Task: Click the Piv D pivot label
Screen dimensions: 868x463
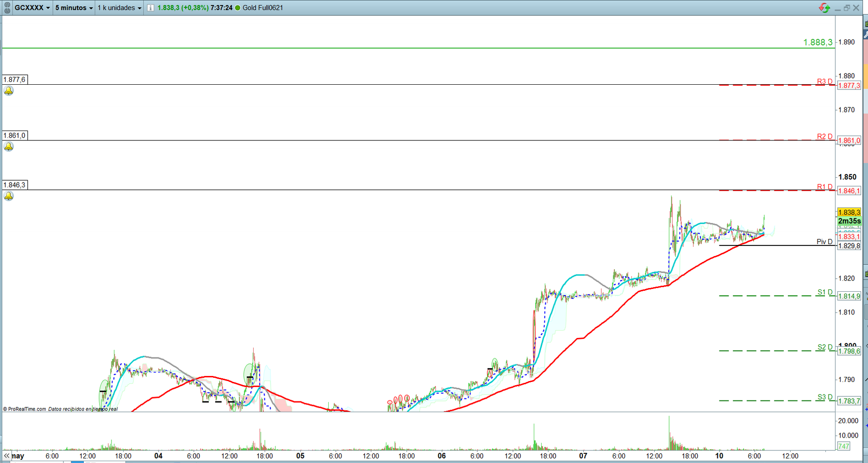Action: click(824, 242)
